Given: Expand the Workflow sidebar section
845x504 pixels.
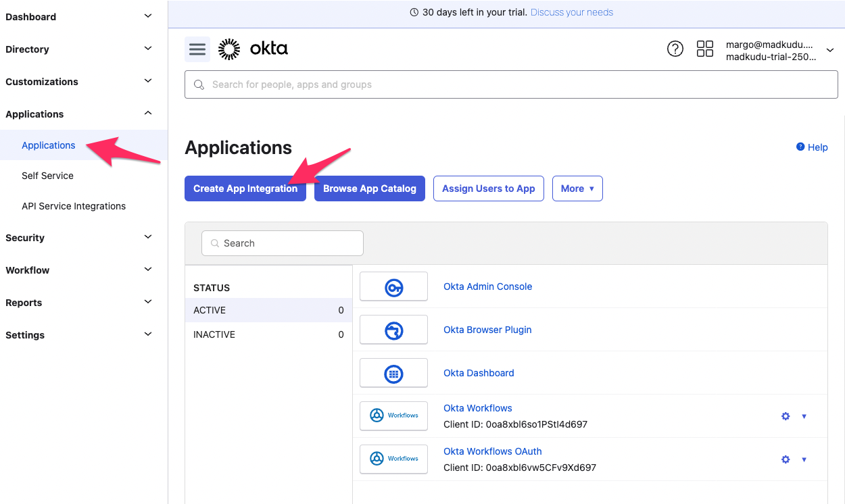Looking at the screenshot, I should tap(148, 270).
